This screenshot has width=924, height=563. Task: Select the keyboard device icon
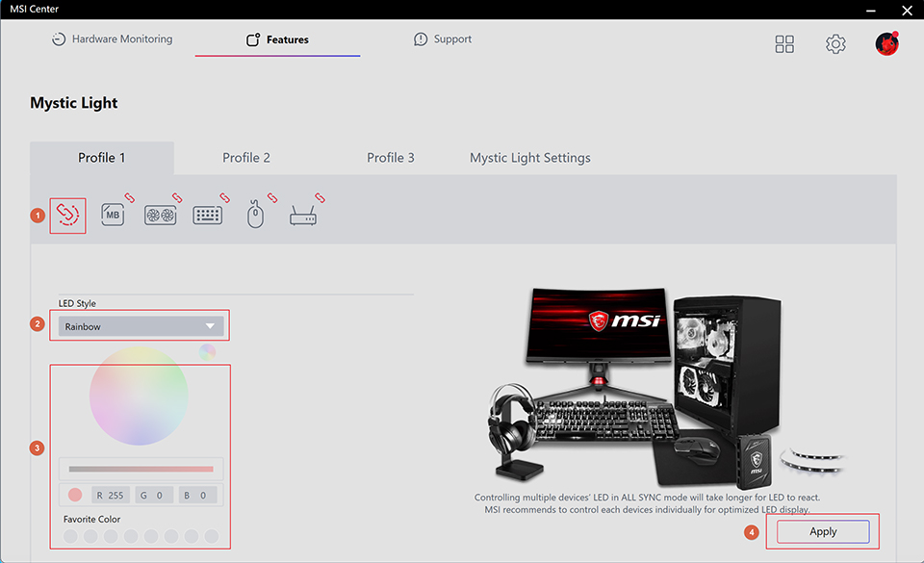pyautogui.click(x=208, y=216)
